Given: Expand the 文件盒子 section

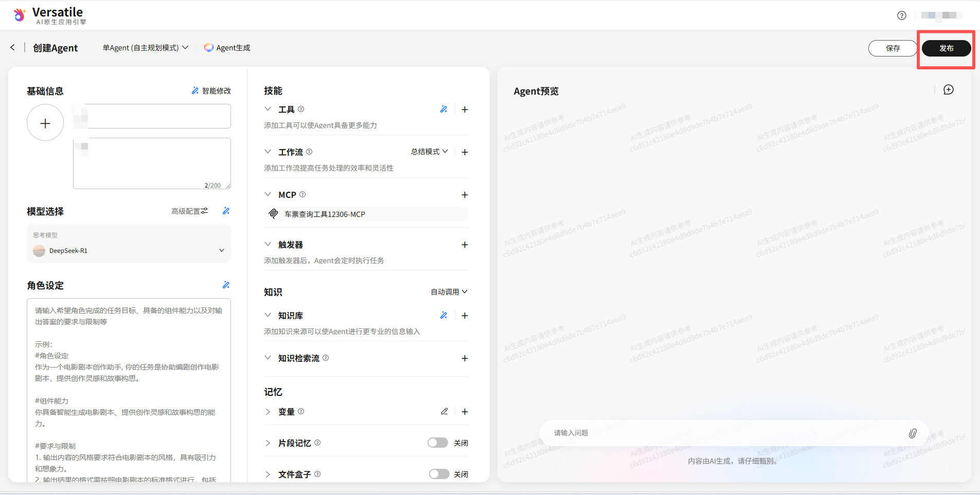Looking at the screenshot, I should click(x=268, y=474).
